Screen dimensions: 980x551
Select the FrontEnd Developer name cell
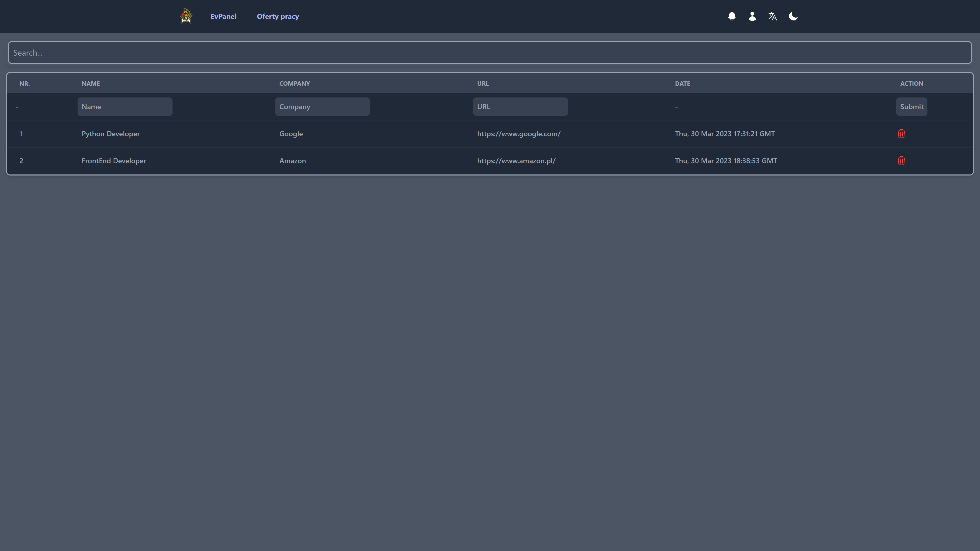click(114, 161)
